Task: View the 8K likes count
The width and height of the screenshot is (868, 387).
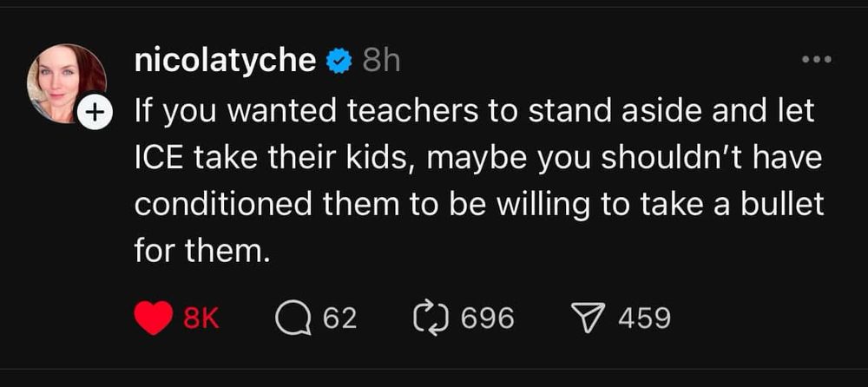Action: (201, 318)
